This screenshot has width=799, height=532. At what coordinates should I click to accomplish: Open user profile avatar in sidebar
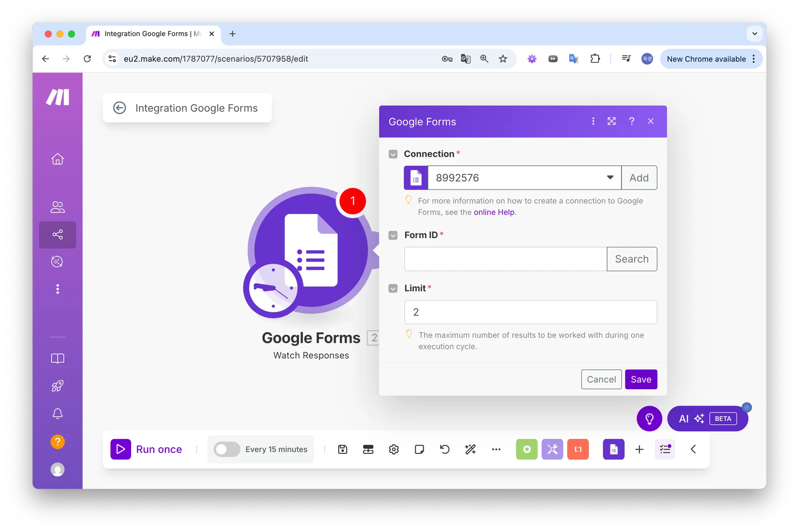point(57,469)
